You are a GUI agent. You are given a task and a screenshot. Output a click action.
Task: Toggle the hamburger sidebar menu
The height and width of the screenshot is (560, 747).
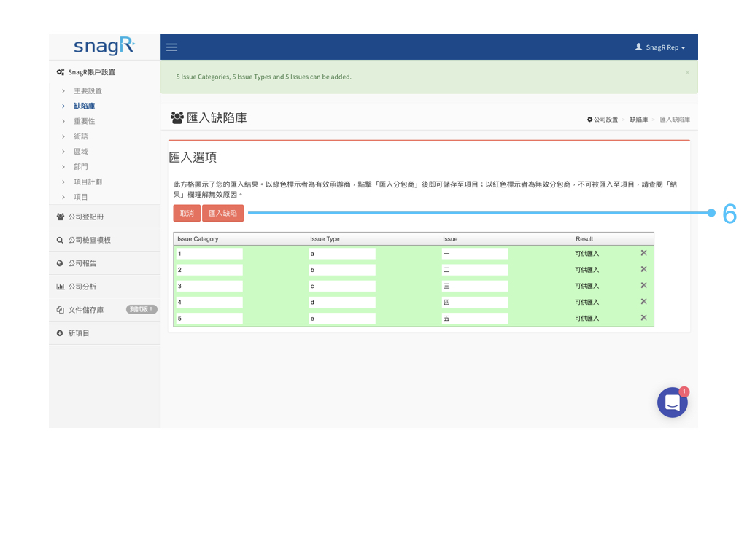(x=171, y=47)
